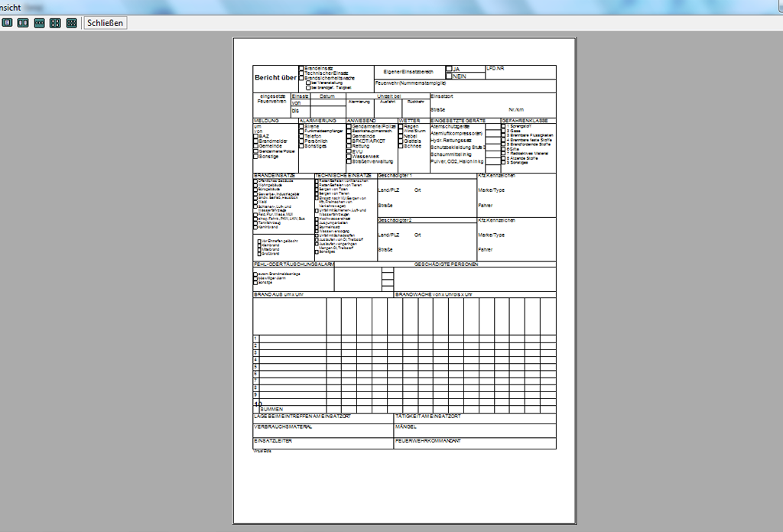Image resolution: width=783 pixels, height=532 pixels.
Task: Click the 'GEFAHRENKLASSE' section heading
Action: click(525, 121)
